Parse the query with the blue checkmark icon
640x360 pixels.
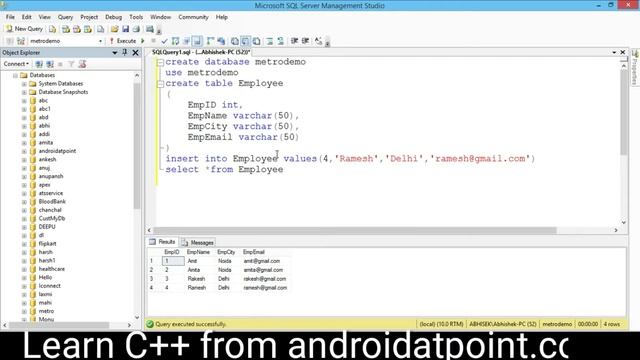click(x=164, y=41)
